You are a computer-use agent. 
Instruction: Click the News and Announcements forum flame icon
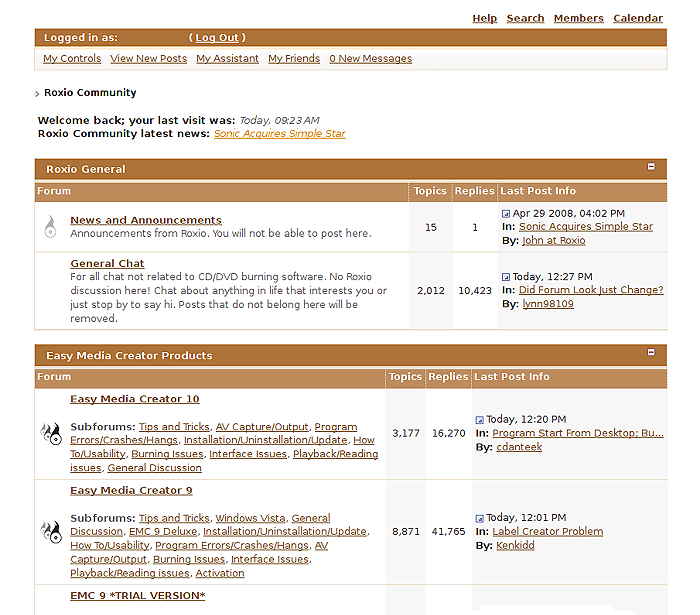[x=50, y=226]
